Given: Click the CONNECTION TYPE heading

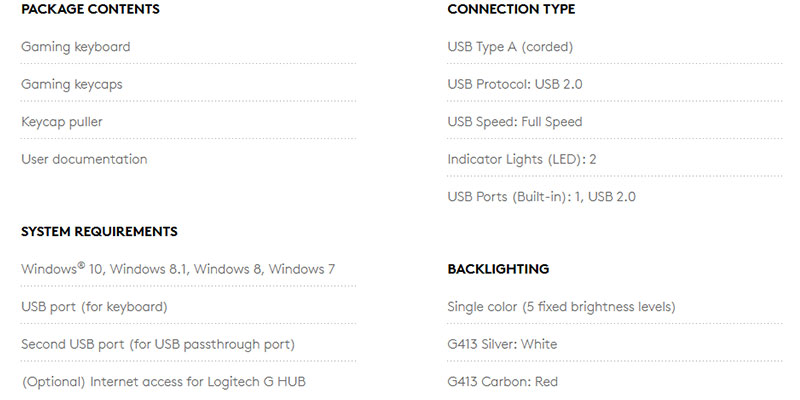Looking at the screenshot, I should tap(511, 9).
